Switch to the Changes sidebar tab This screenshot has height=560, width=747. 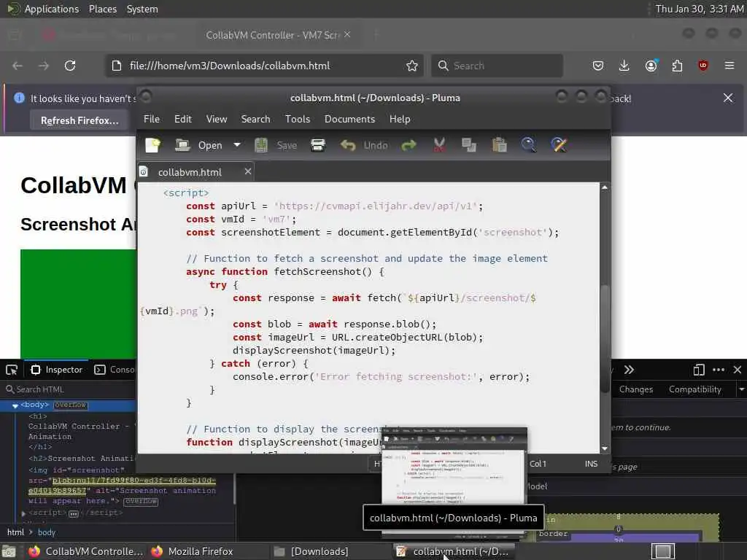point(636,389)
